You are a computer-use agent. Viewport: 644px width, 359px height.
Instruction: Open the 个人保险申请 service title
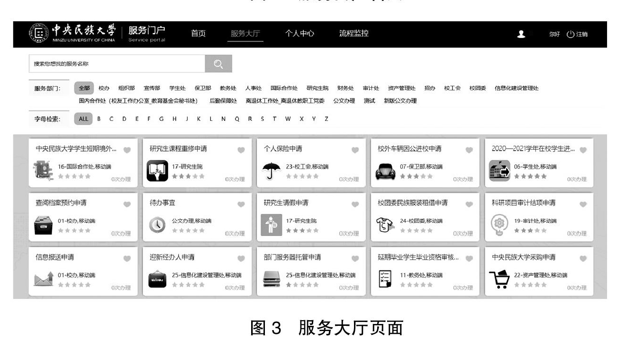click(282, 149)
